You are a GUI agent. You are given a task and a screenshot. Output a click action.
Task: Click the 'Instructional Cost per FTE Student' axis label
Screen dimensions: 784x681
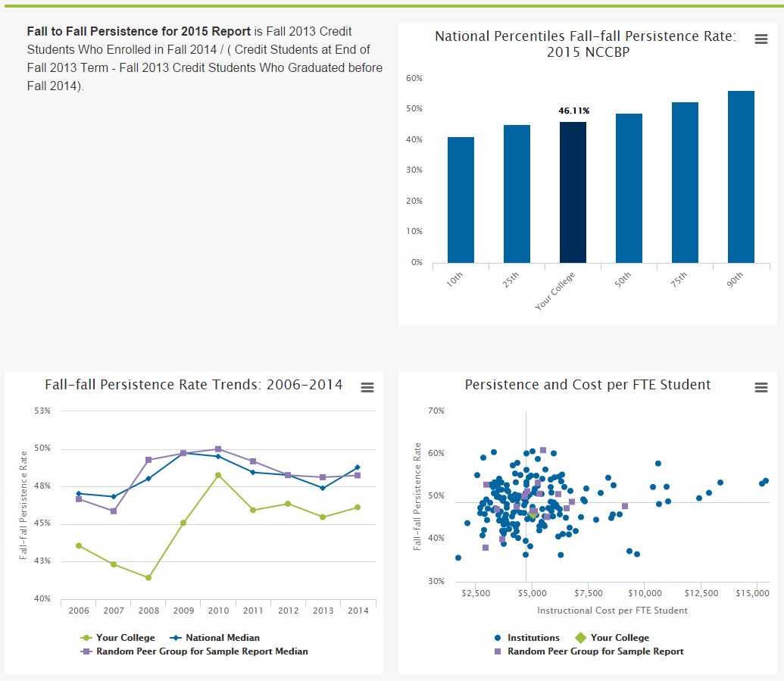coord(612,610)
